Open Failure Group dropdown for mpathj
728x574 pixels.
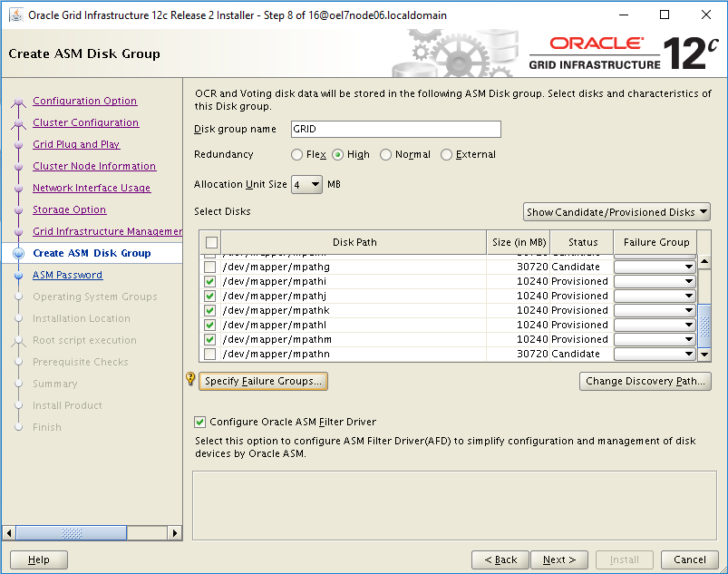pyautogui.click(x=655, y=297)
